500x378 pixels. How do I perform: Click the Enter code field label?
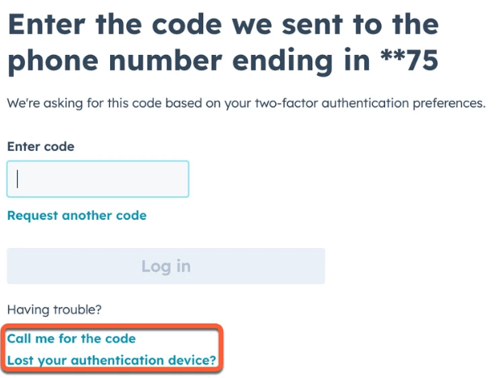[x=41, y=147]
